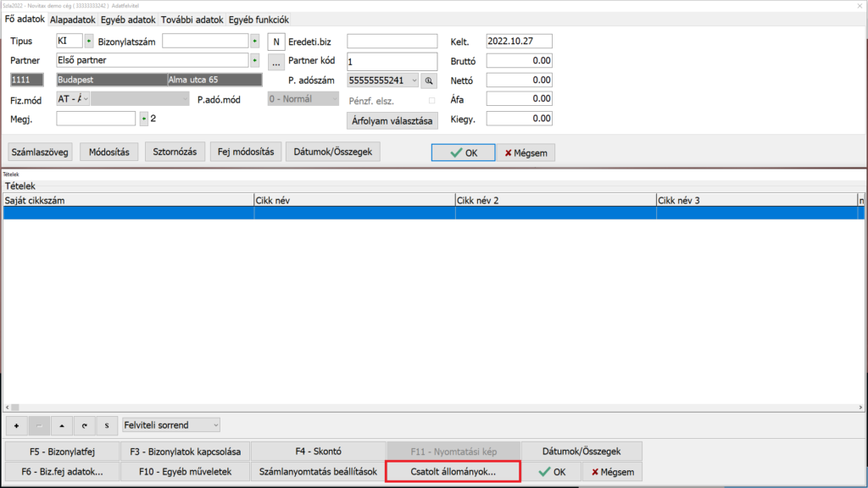868x488 pixels.
Task: Click the 'Cikk név' column header
Action: (353, 201)
